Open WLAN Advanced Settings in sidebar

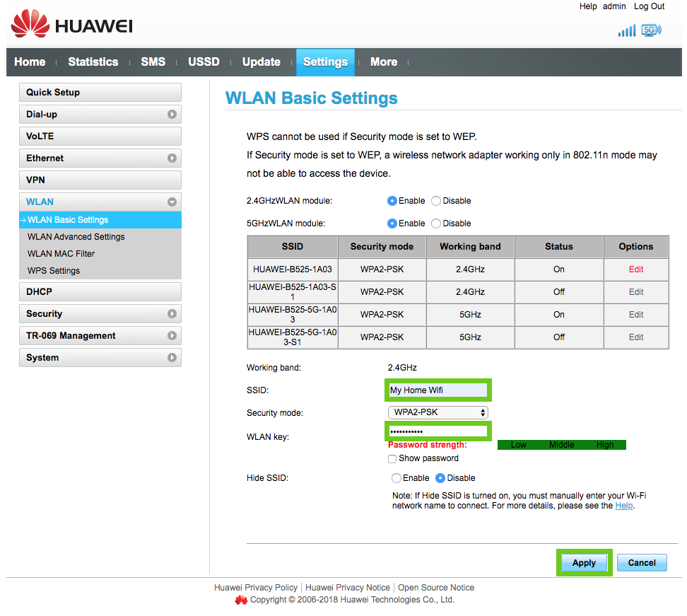pos(76,237)
